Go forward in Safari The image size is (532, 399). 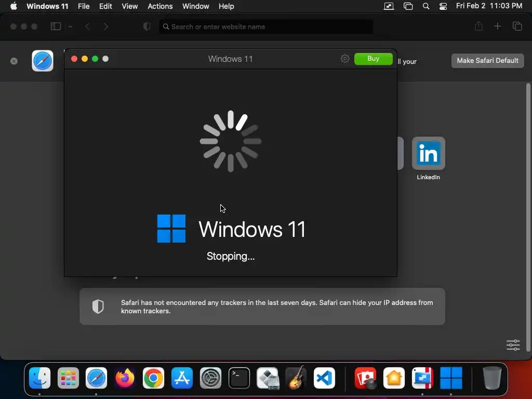106,26
